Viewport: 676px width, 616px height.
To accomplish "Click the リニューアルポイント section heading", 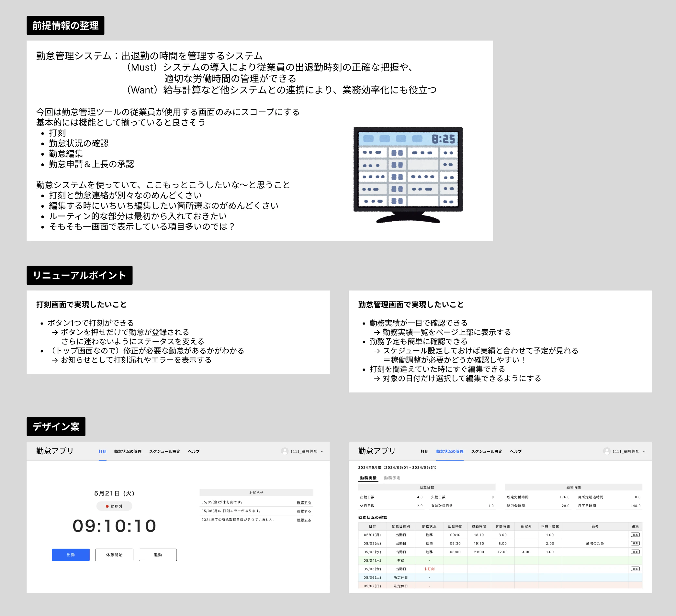I will (79, 275).
